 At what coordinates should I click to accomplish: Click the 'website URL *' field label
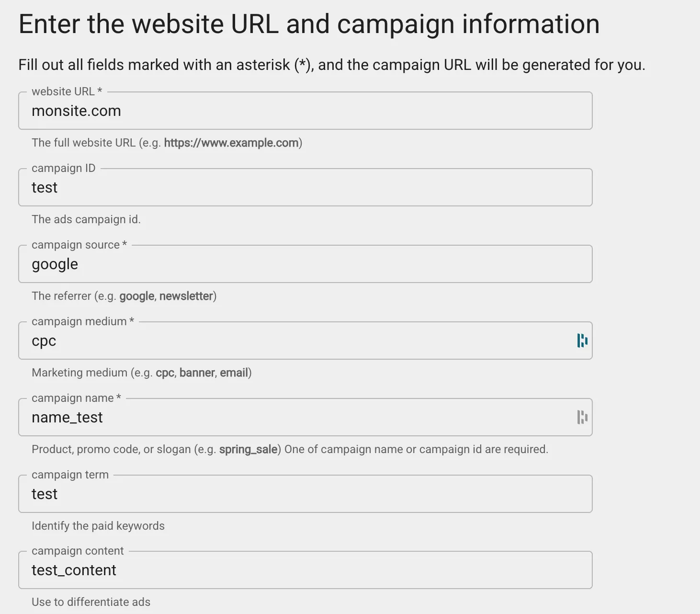[67, 91]
